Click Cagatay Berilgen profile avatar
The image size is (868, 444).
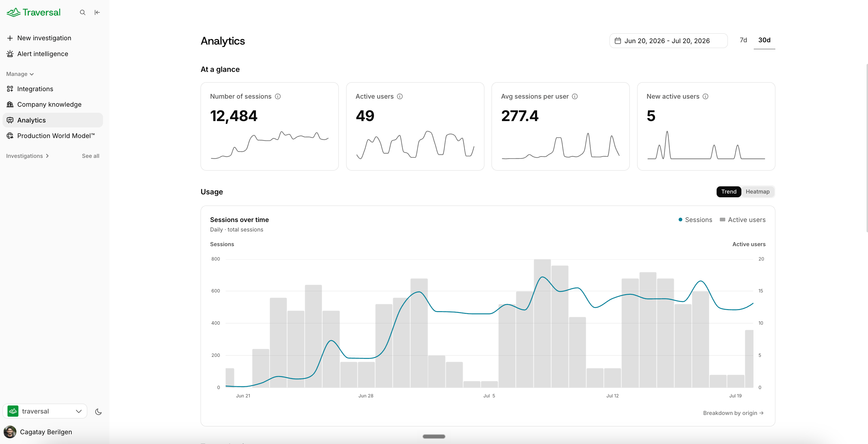(x=10, y=432)
